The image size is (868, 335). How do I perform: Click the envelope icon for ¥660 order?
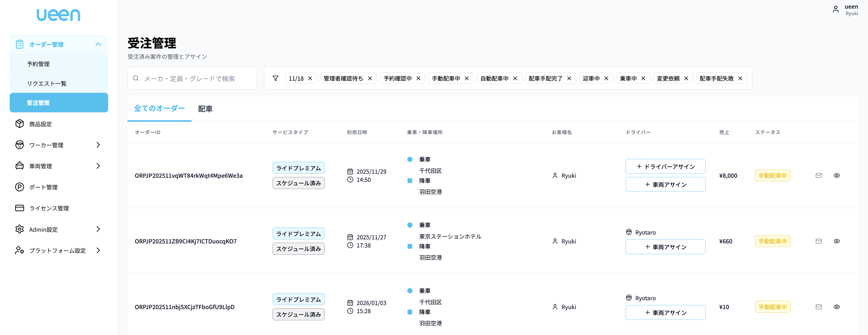[819, 241]
